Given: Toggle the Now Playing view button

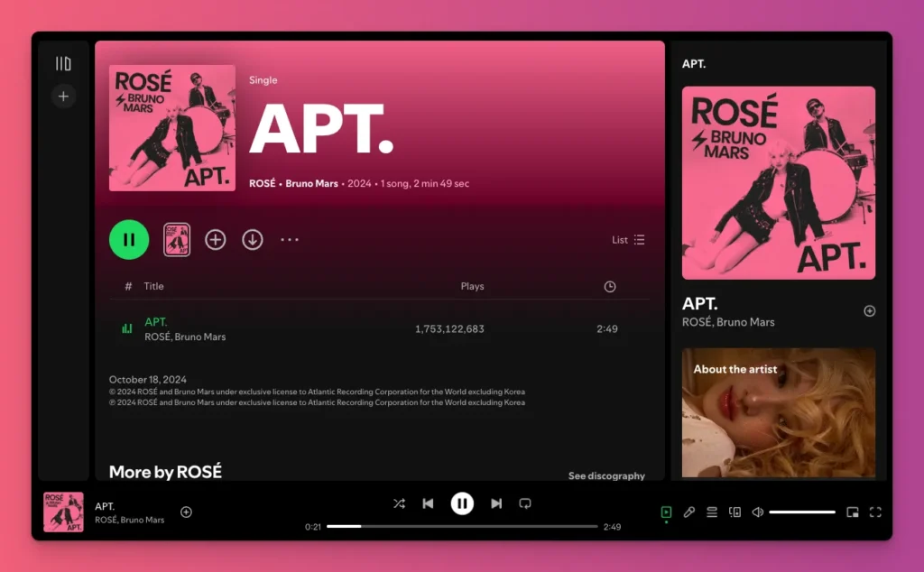Looking at the screenshot, I should 666,512.
